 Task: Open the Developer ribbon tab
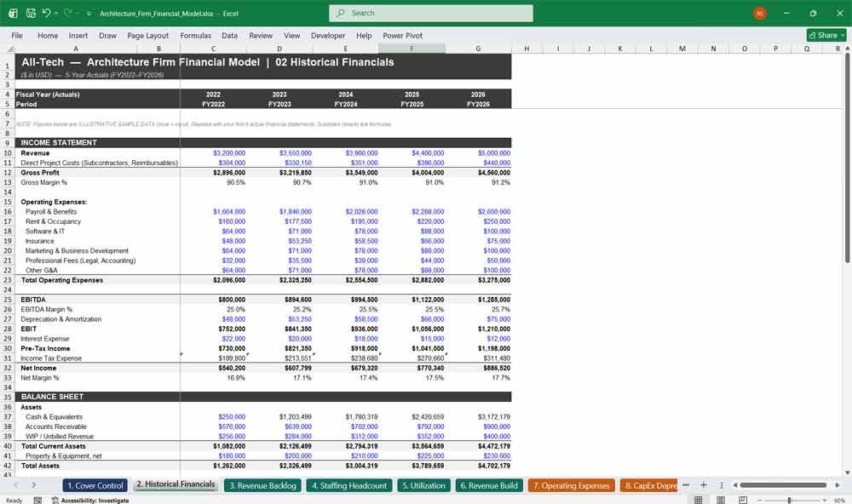328,35
